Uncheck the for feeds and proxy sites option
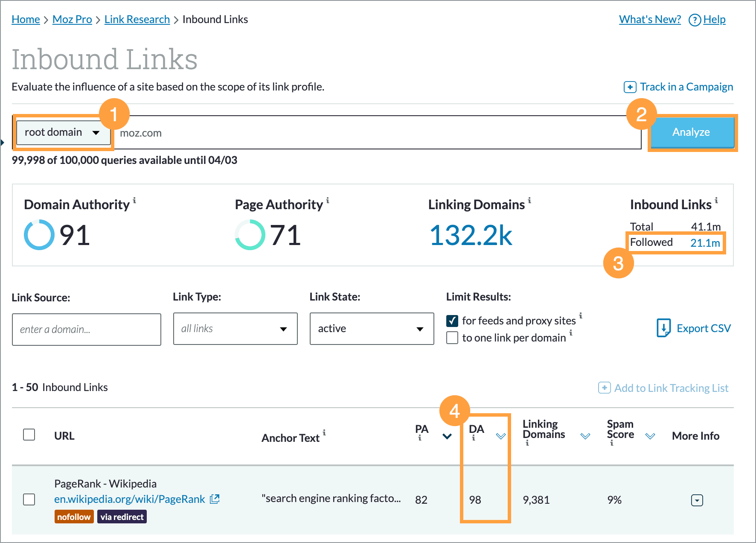 [452, 321]
